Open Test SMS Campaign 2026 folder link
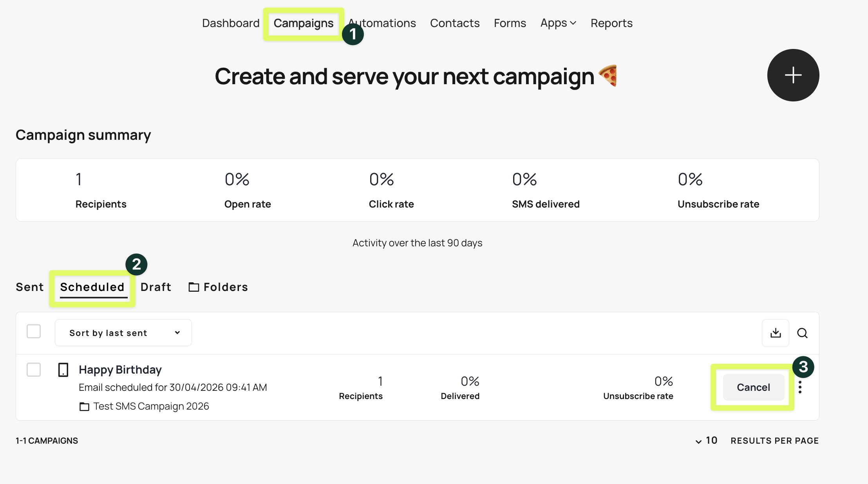Screen dimensions: 868x484 [151, 406]
